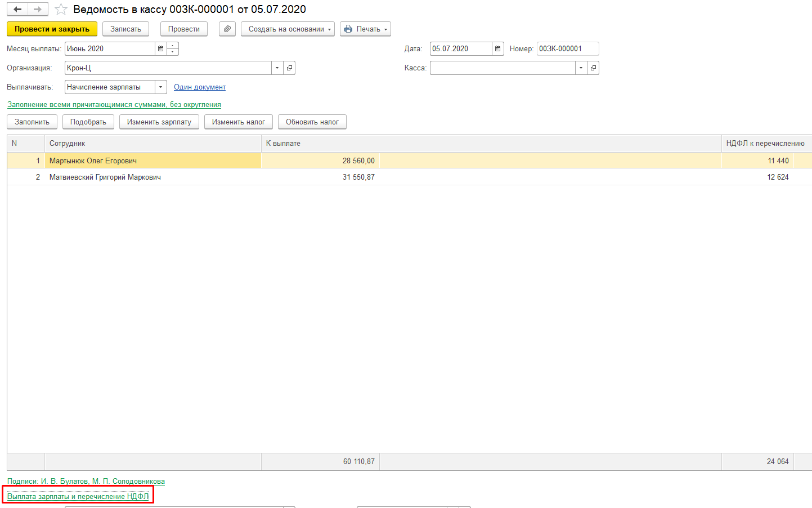Viewport: 812px width, 508px height.
Task: Expand the Выплачивать dropdown list
Action: pyautogui.click(x=161, y=87)
